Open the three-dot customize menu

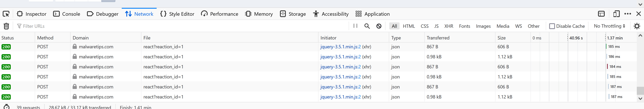point(628,14)
